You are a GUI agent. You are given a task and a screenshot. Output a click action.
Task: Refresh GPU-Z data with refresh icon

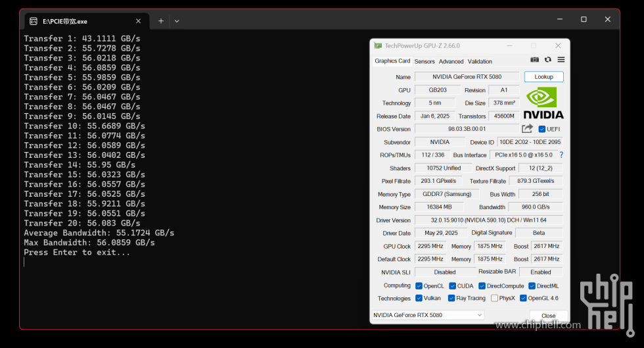pyautogui.click(x=548, y=60)
